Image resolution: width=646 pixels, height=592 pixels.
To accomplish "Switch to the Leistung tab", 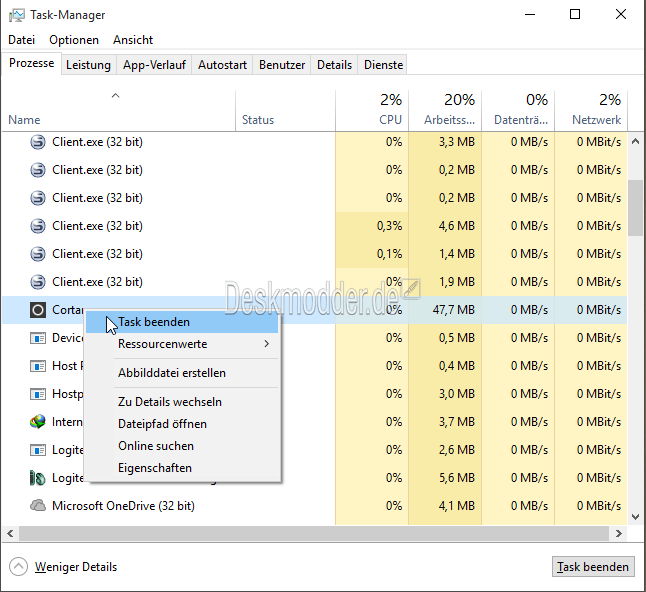I will point(88,65).
